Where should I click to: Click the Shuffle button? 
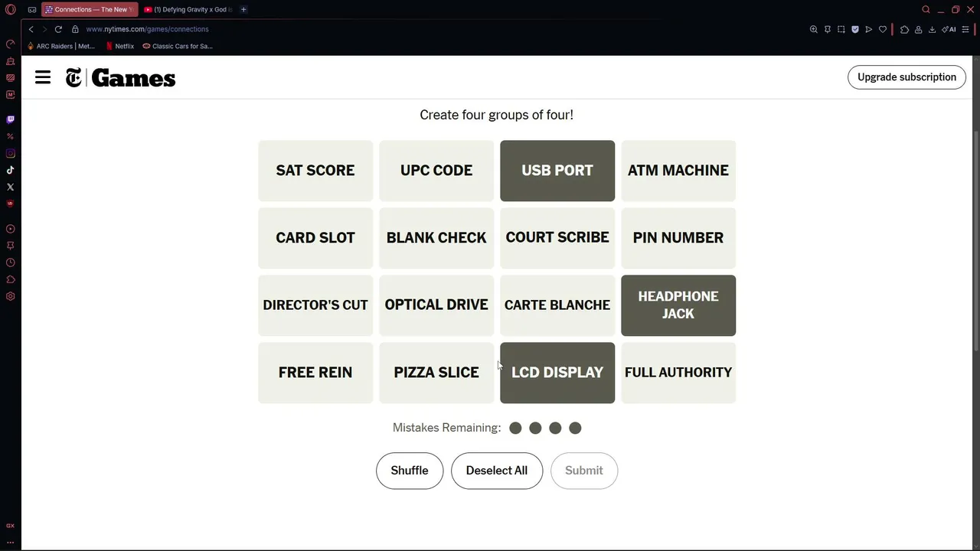tap(410, 471)
